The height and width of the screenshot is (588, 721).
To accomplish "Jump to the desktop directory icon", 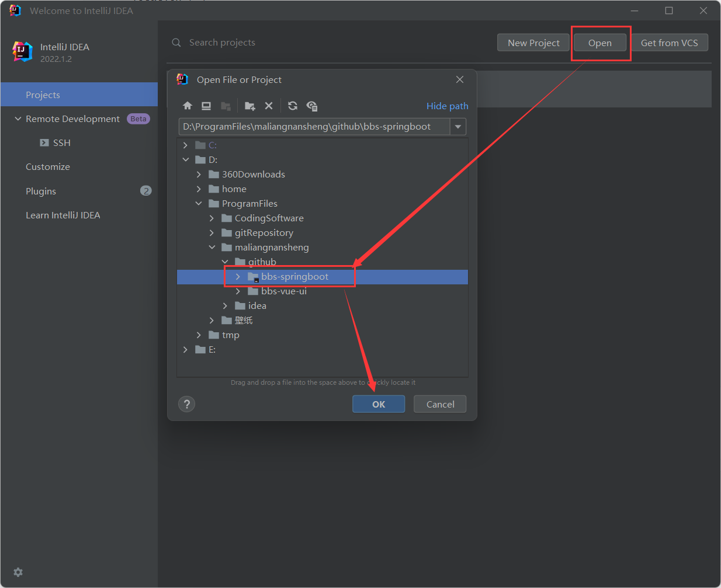I will point(206,106).
